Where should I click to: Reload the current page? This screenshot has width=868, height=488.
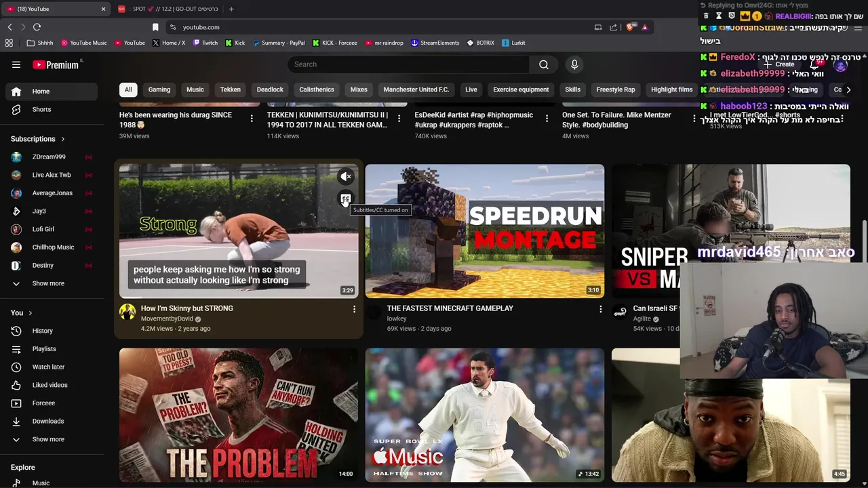coord(37,27)
